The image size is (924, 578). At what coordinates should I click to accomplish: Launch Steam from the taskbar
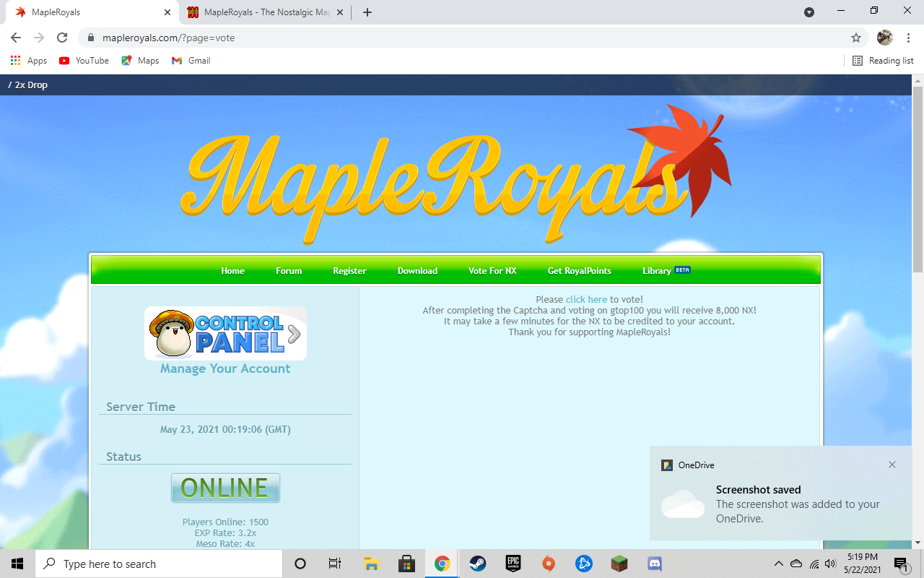pyautogui.click(x=477, y=564)
